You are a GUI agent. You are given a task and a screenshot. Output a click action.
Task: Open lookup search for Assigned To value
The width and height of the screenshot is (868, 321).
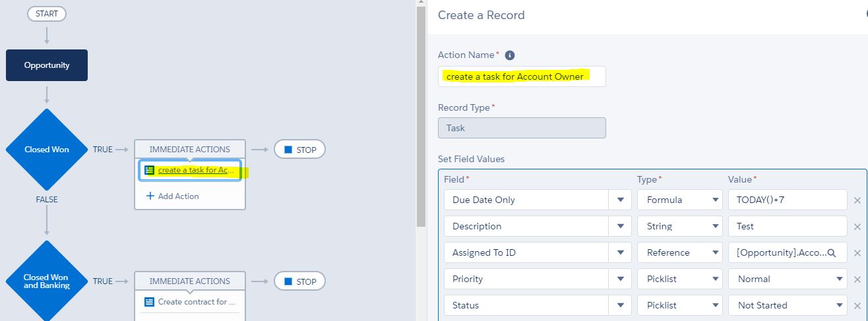click(x=832, y=253)
